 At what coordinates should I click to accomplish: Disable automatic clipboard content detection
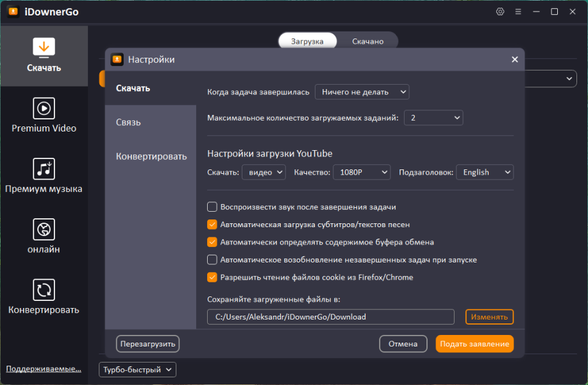[212, 242]
